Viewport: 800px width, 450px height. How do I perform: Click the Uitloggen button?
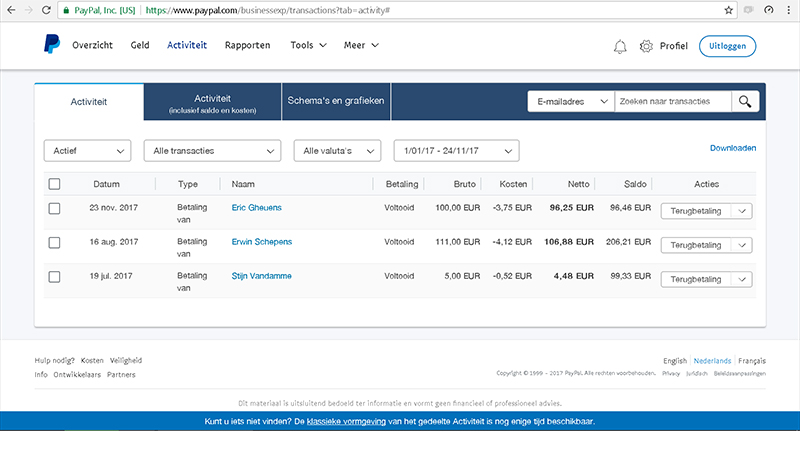click(x=727, y=46)
